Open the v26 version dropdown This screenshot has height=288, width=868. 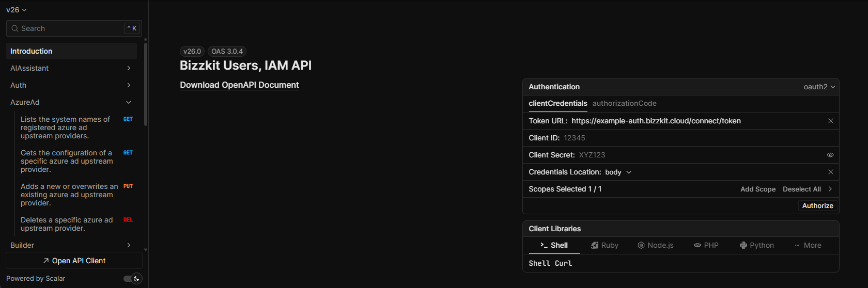coord(17,10)
